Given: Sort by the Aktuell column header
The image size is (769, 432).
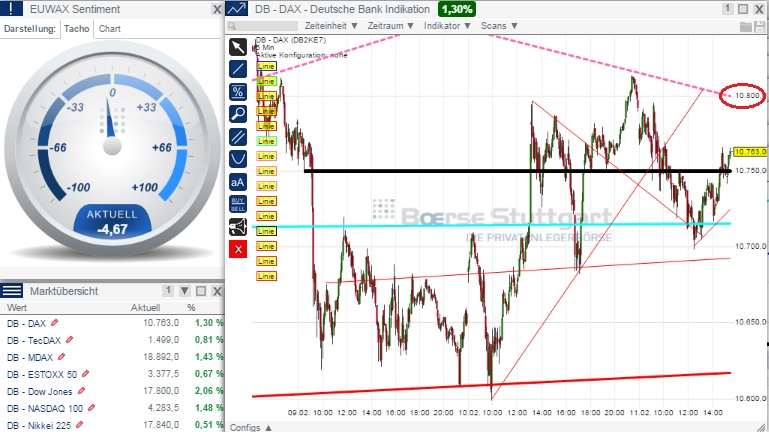Looking at the screenshot, I should click(x=145, y=307).
